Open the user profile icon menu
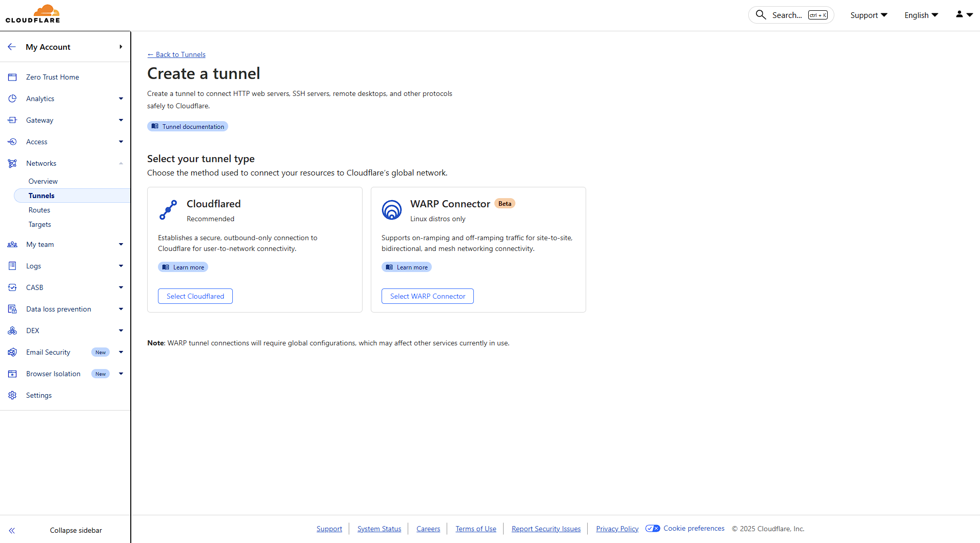 click(964, 15)
